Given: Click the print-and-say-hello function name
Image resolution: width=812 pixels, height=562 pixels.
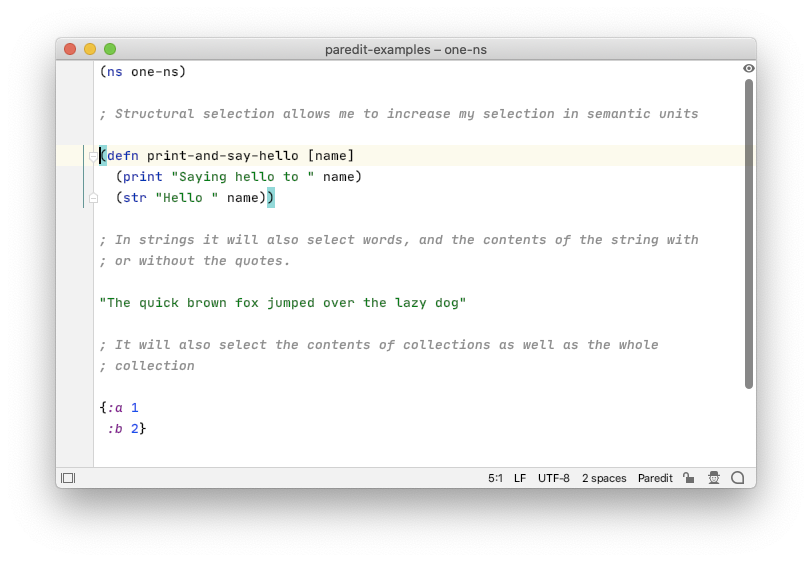Looking at the screenshot, I should click(x=223, y=156).
